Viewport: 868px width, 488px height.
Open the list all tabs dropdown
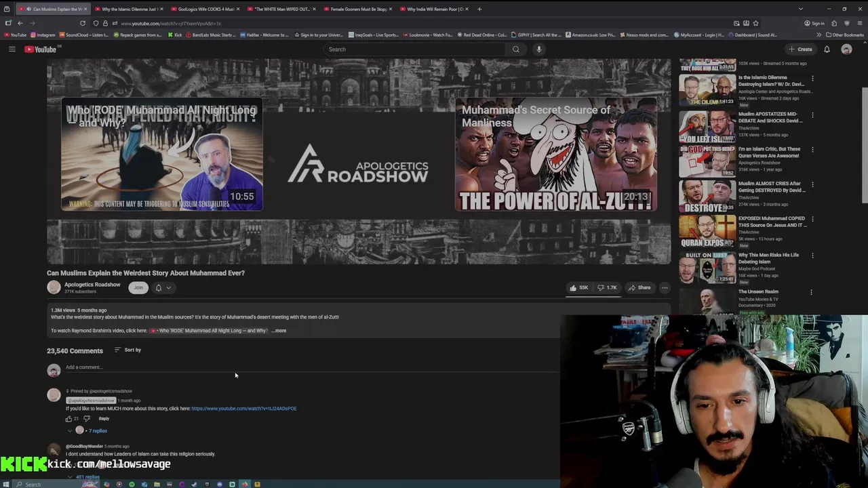point(800,9)
